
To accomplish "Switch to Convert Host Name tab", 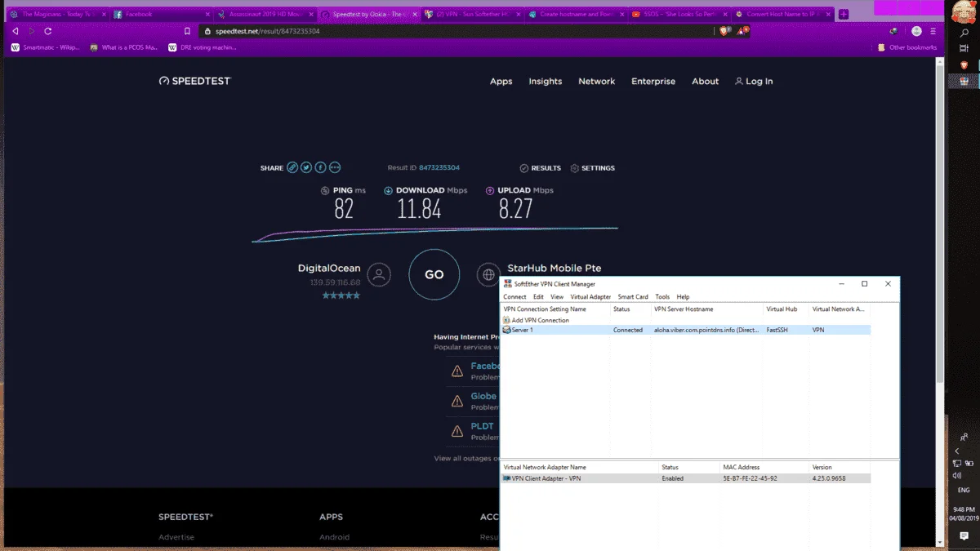I will click(782, 14).
